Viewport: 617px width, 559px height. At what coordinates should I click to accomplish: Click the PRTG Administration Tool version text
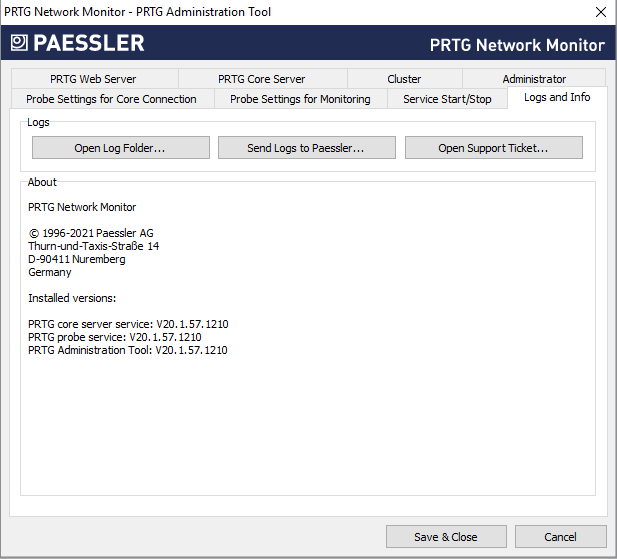(127, 351)
